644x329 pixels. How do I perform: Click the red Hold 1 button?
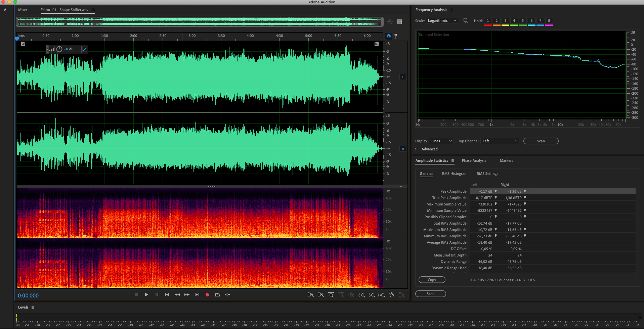[x=488, y=21]
